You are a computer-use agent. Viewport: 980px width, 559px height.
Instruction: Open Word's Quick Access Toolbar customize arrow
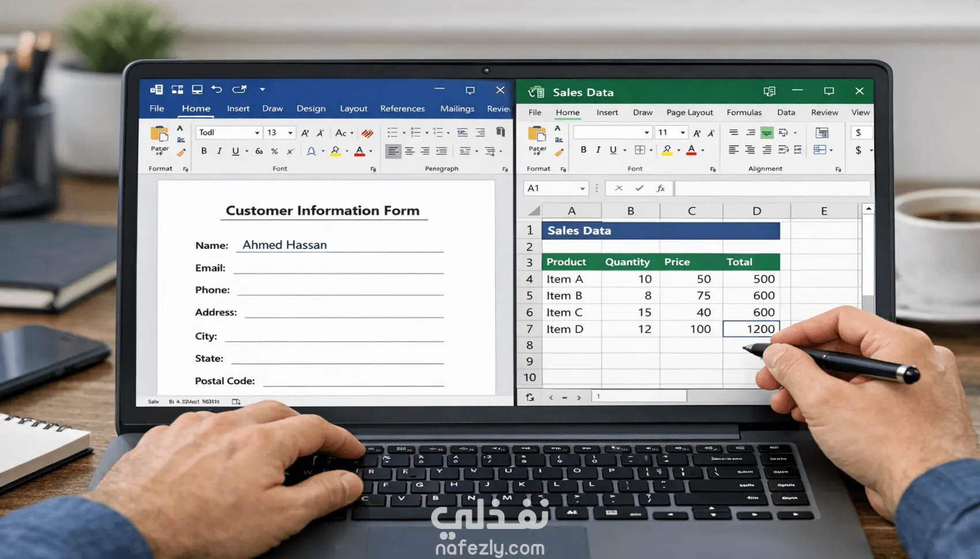[262, 89]
